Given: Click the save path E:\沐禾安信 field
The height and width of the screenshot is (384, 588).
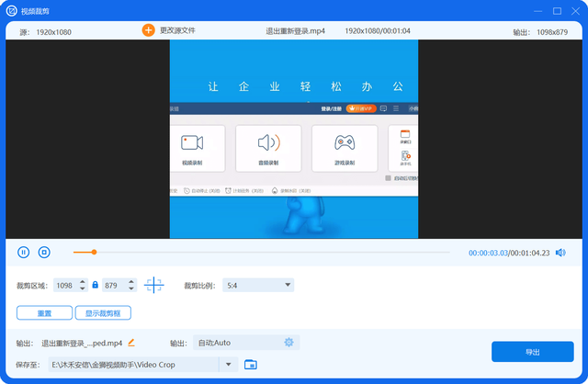Looking at the screenshot, I should (133, 365).
